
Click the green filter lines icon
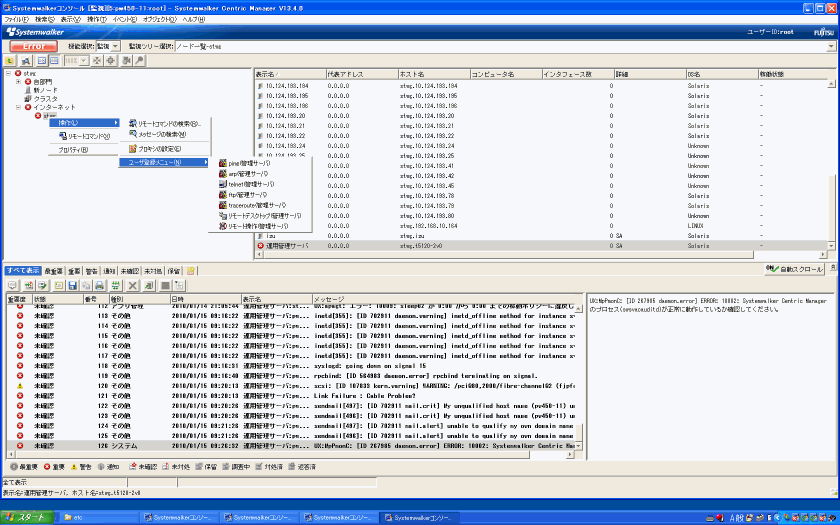point(116,286)
